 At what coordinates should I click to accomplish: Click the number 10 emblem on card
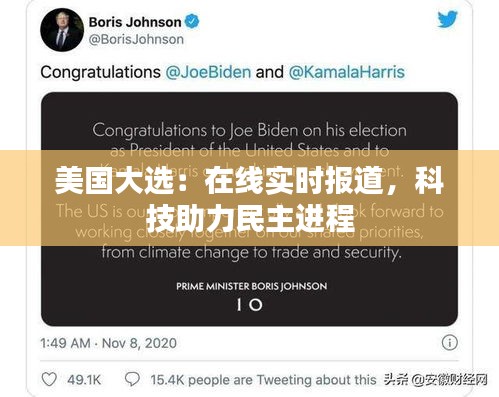[x=250, y=305]
